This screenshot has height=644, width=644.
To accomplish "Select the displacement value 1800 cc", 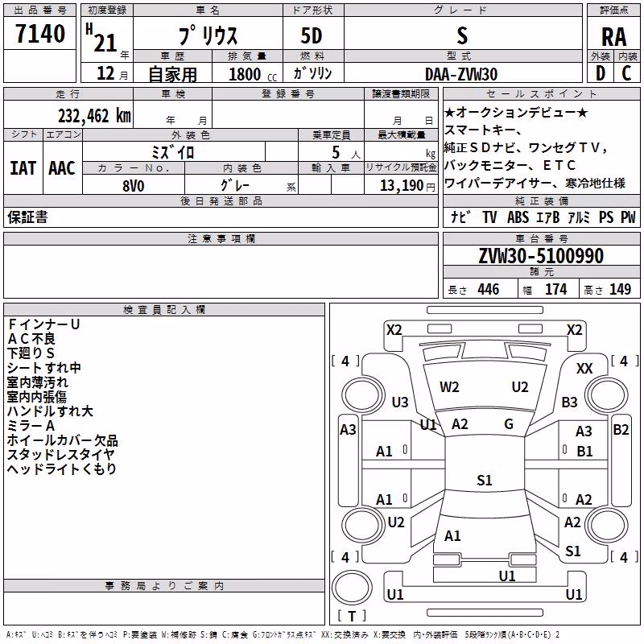I will (x=253, y=74).
